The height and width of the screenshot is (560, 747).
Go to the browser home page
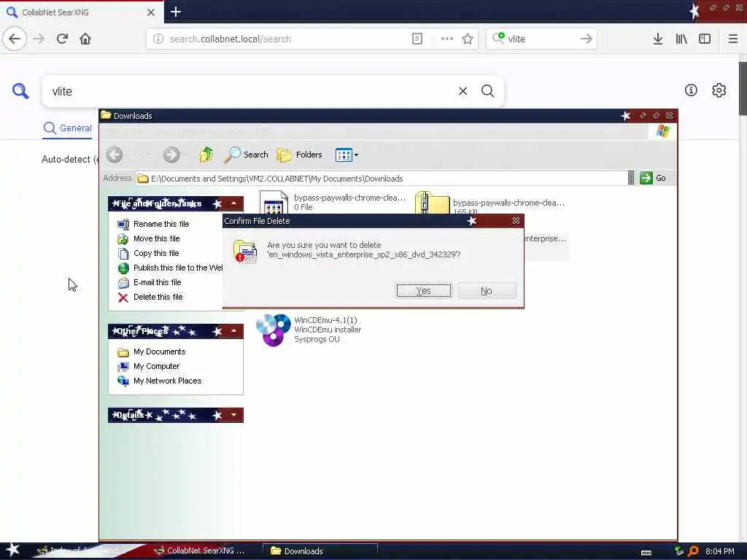coord(85,39)
